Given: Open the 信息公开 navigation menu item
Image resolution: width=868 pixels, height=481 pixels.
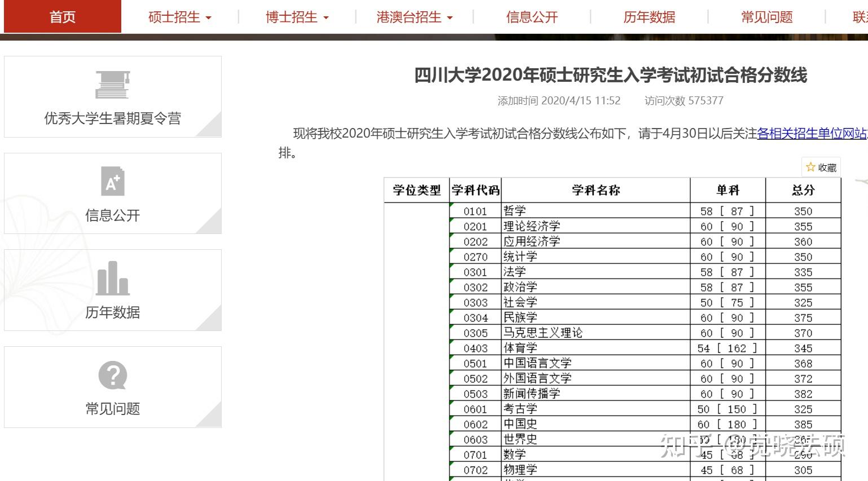Looking at the screenshot, I should pyautogui.click(x=532, y=17).
